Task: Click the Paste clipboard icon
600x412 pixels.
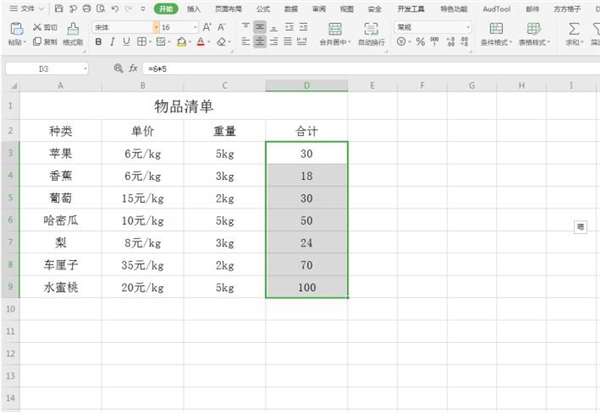Action: click(x=16, y=29)
